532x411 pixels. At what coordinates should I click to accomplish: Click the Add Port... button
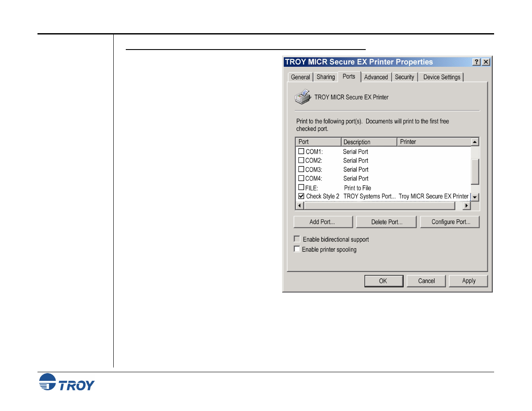click(x=323, y=222)
